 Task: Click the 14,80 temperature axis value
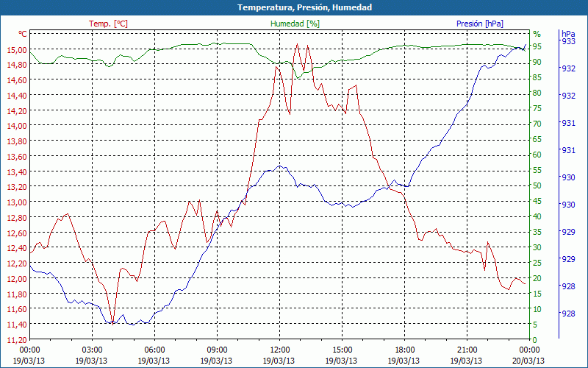click(x=17, y=65)
